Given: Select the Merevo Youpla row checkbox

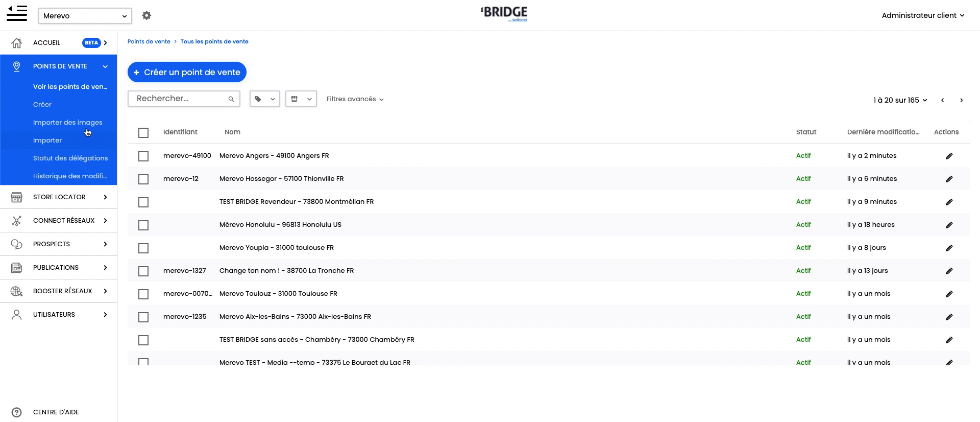Looking at the screenshot, I should (143, 248).
